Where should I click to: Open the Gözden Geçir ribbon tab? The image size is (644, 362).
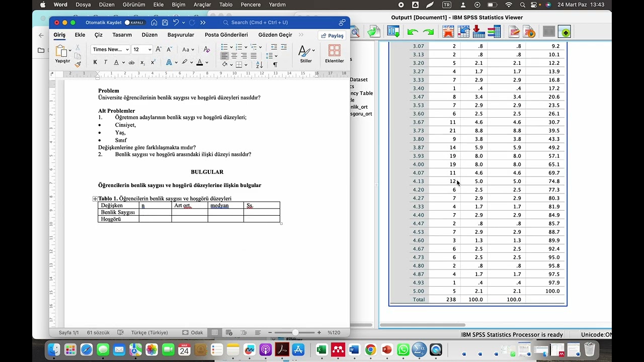click(x=275, y=35)
